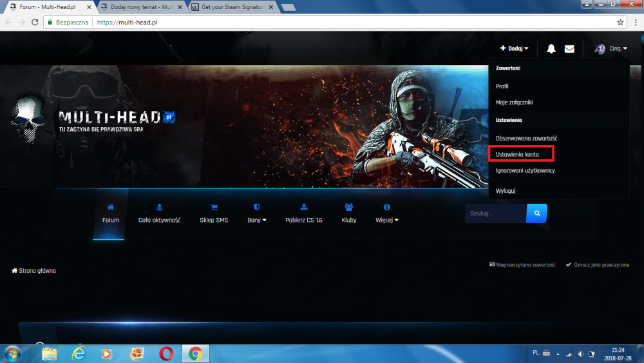The width and height of the screenshot is (644, 363).
Task: Open the Pobierz CS 1.6 page
Action: pyautogui.click(x=304, y=220)
